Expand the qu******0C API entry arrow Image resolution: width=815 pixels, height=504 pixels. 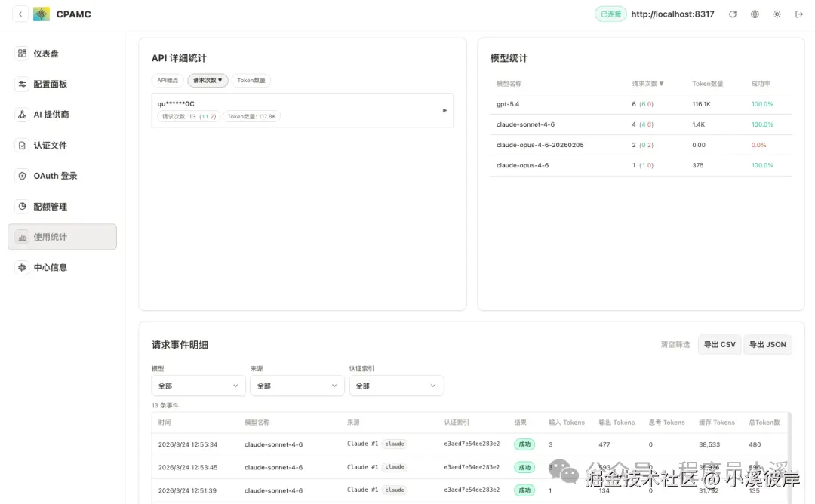point(444,110)
